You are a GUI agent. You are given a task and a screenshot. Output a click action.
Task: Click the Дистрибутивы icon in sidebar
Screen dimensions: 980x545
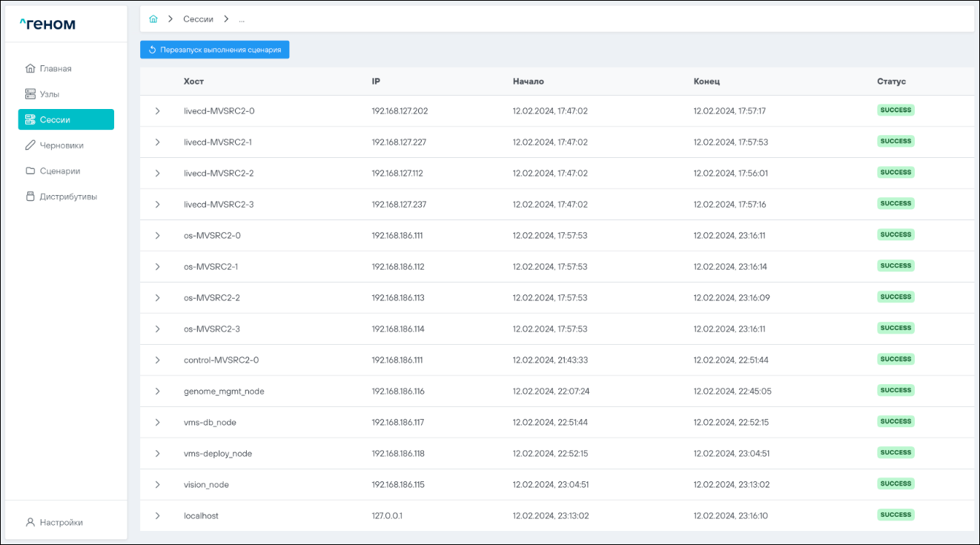[x=30, y=196]
